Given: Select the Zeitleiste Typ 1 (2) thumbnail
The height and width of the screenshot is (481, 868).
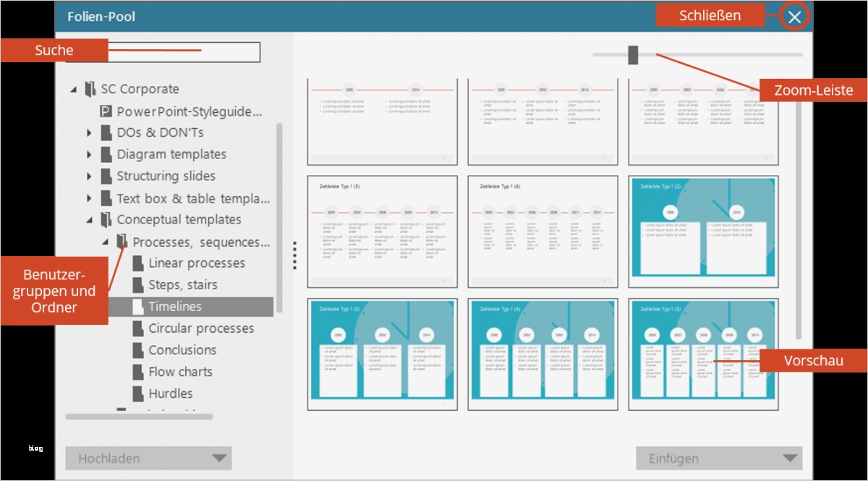Looking at the screenshot, I should pos(702,230).
